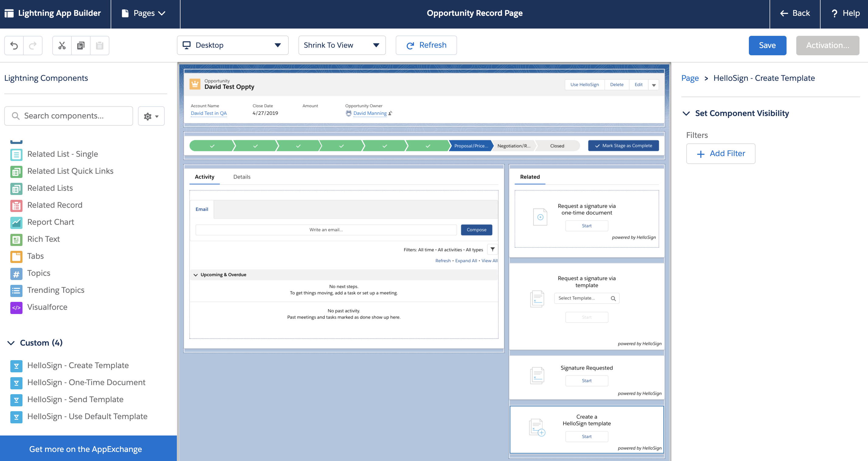This screenshot has width=868, height=461.
Task: Click the Page breadcrumb link
Action: (x=690, y=78)
